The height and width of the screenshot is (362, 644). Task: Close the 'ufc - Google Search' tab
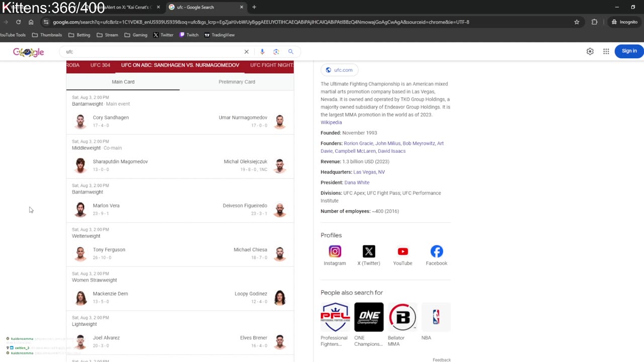(x=242, y=7)
